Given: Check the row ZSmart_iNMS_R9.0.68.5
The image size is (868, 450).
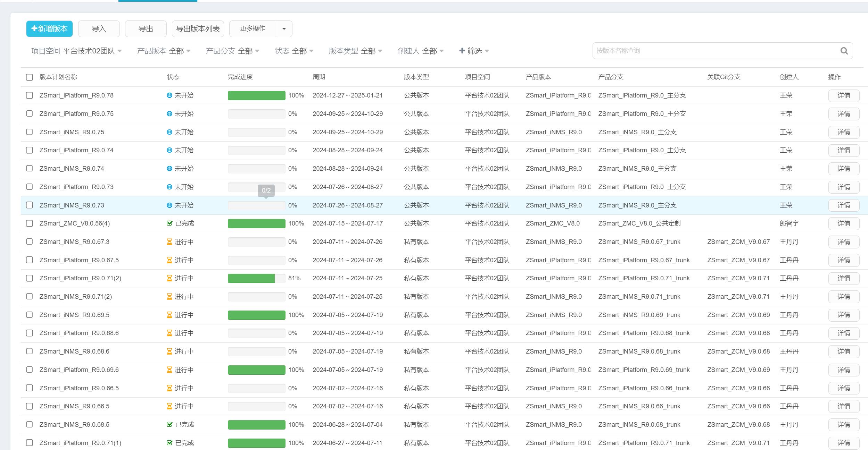Looking at the screenshot, I should pyautogui.click(x=30, y=425).
